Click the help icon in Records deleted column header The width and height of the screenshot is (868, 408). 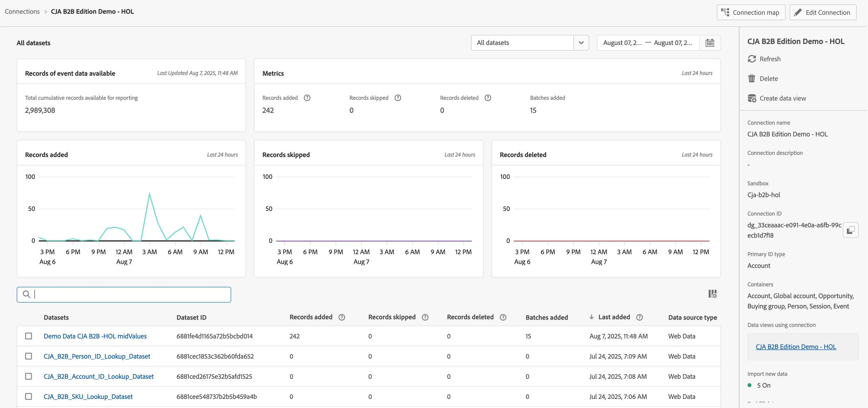503,317
